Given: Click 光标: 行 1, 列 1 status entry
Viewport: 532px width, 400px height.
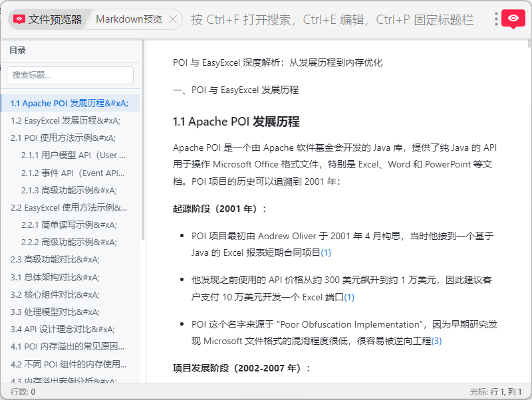Looking at the screenshot, I should coord(495,392).
